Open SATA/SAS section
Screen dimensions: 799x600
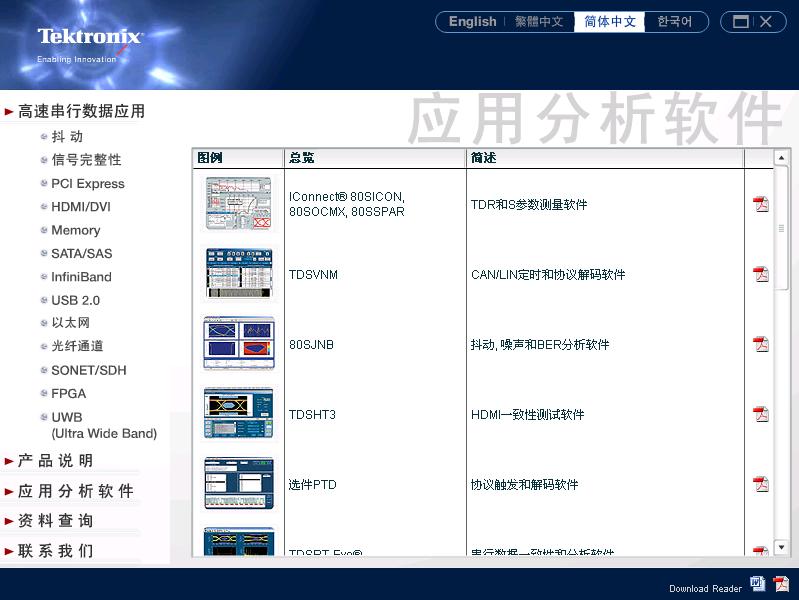[x=82, y=253]
